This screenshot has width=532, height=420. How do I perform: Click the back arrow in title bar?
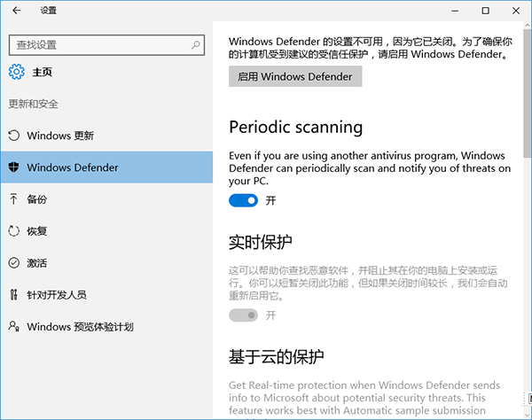point(16,11)
